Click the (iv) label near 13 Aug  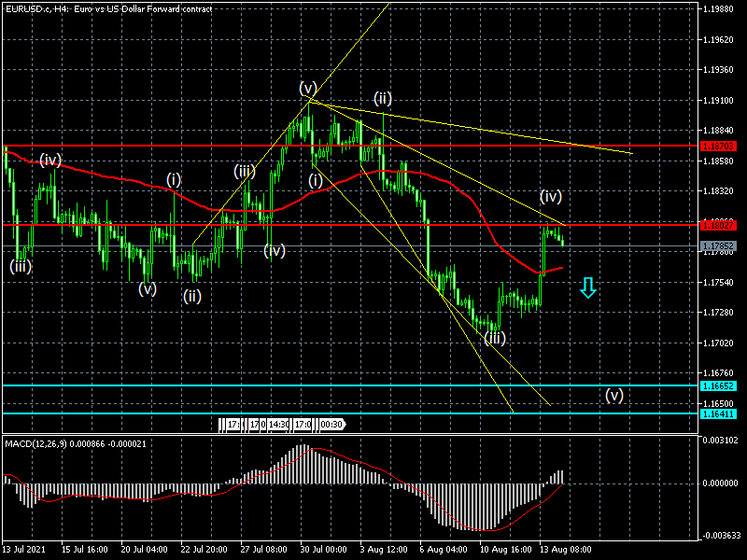(x=551, y=196)
